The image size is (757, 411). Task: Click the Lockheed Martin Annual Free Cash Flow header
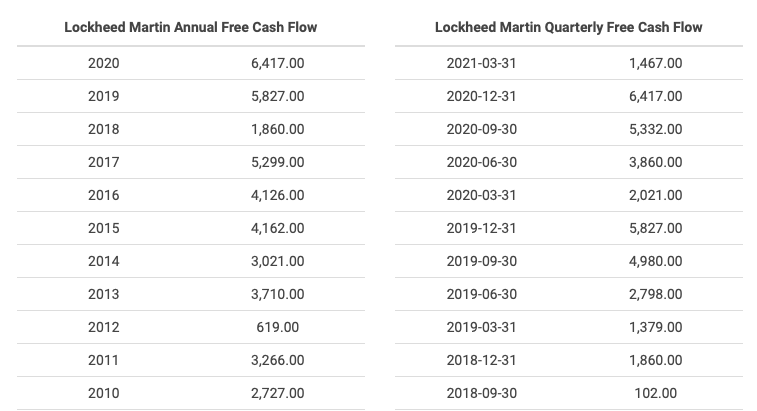tap(190, 27)
